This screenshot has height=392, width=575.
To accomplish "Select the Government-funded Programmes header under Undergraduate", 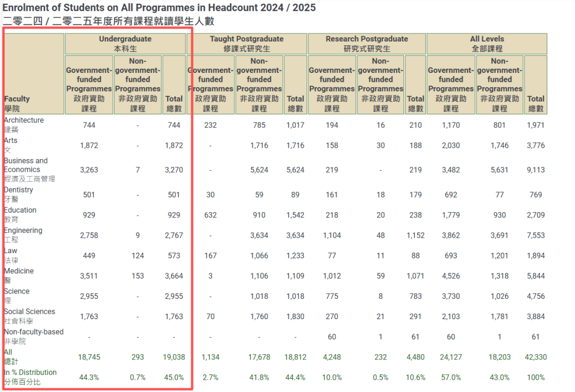I will click(x=88, y=84).
